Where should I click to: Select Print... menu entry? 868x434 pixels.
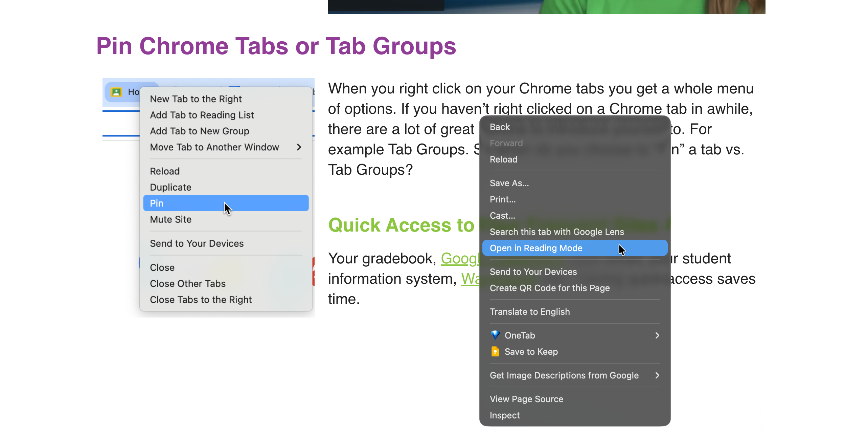point(503,199)
